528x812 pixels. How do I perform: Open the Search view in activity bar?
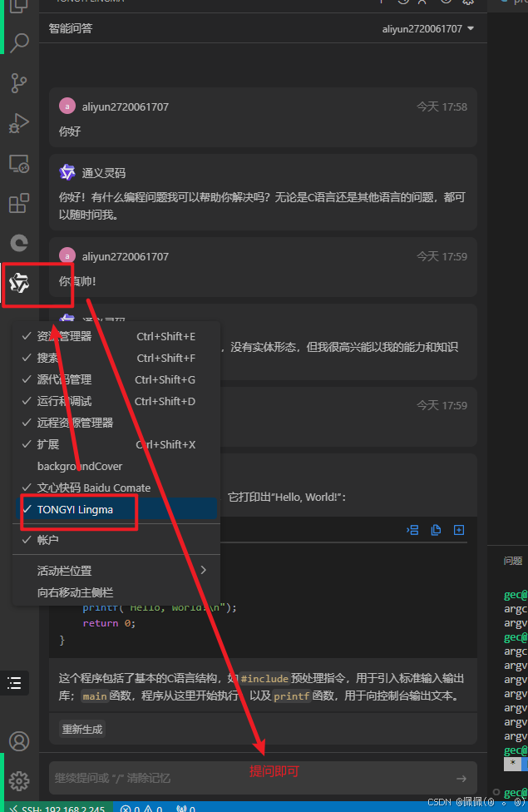(19, 43)
